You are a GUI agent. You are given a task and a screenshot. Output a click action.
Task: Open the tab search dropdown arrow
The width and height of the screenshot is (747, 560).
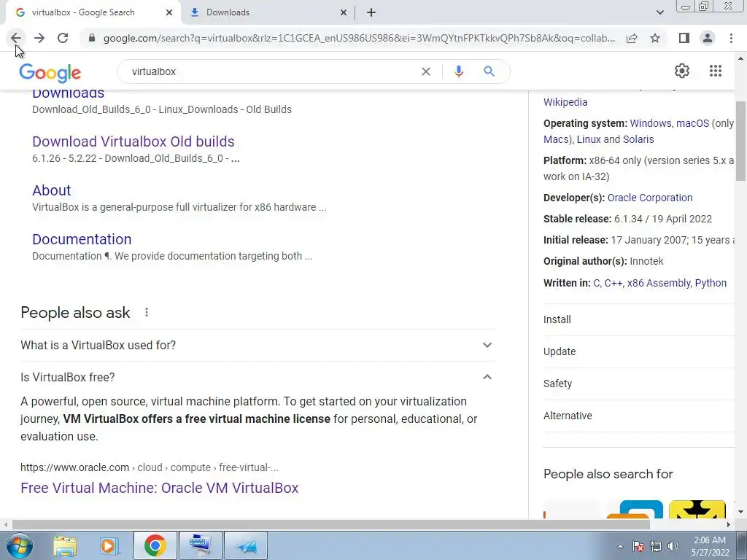pyautogui.click(x=659, y=13)
